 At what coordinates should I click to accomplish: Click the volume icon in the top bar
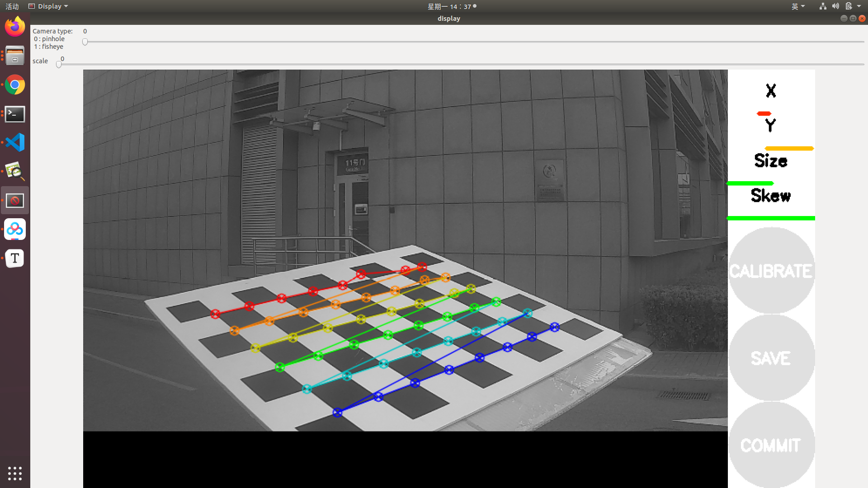835,6
